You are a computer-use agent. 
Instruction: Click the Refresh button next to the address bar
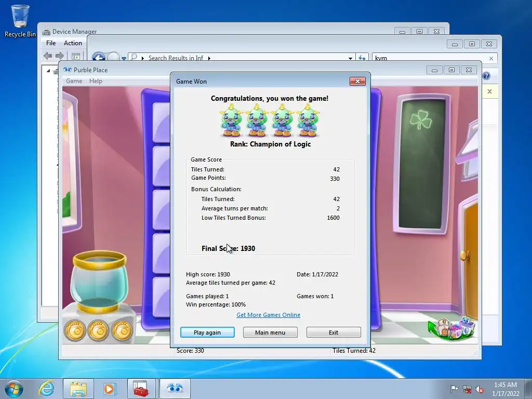362,58
